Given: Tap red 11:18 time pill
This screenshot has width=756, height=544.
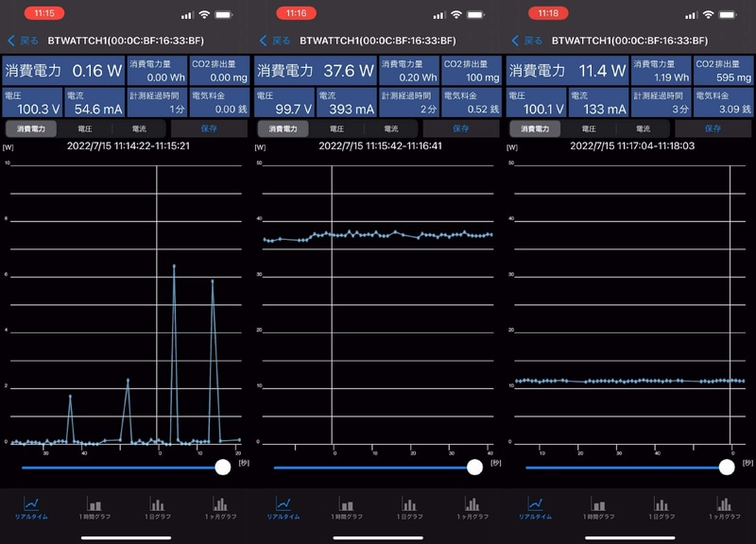Looking at the screenshot, I should (x=548, y=13).
